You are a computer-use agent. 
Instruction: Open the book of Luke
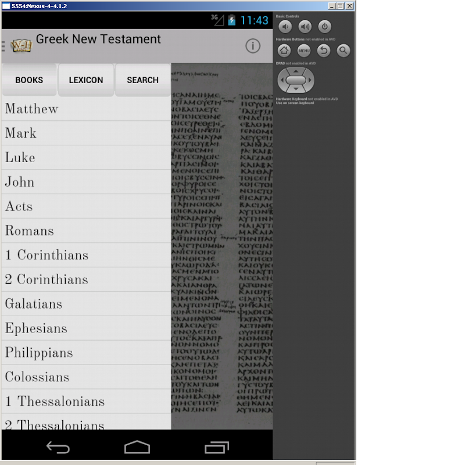[x=86, y=158]
